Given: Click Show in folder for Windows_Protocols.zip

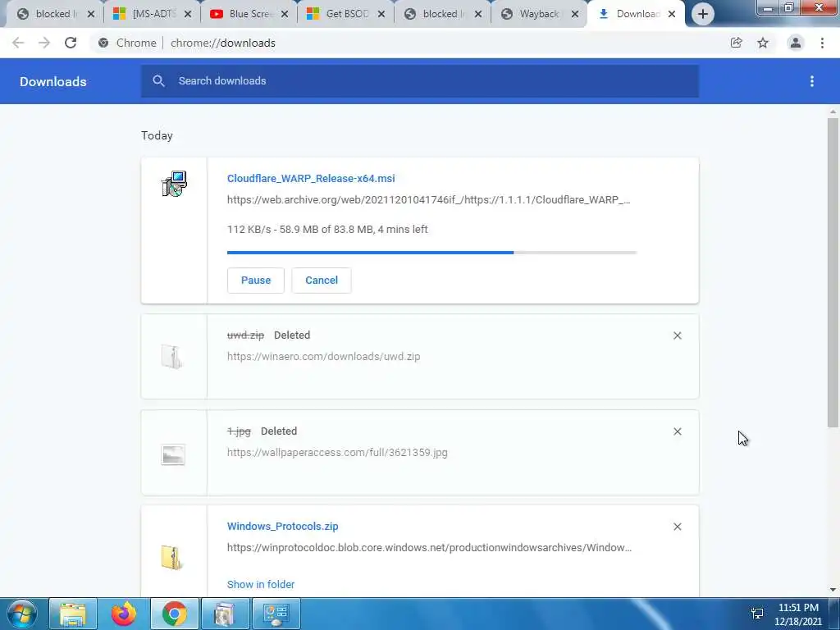Looking at the screenshot, I should 260,584.
